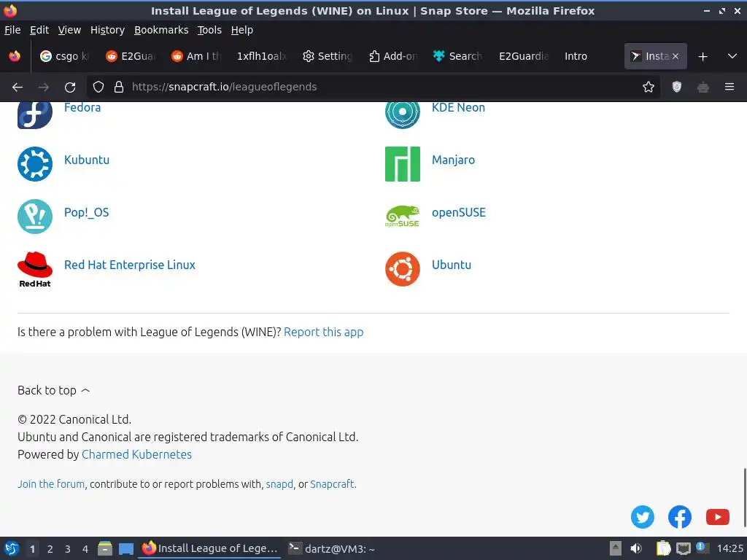This screenshot has width=747, height=560.
Task: Close the active Install tab
Action: tap(676, 56)
